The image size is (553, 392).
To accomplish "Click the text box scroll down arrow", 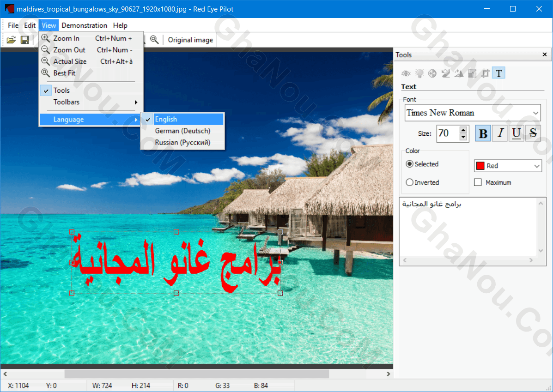I will click(541, 251).
